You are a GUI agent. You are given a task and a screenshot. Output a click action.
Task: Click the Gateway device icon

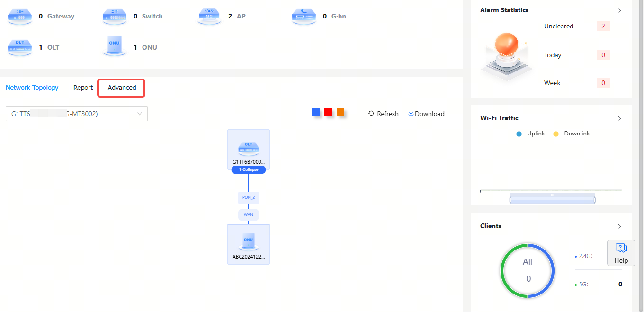[20, 16]
